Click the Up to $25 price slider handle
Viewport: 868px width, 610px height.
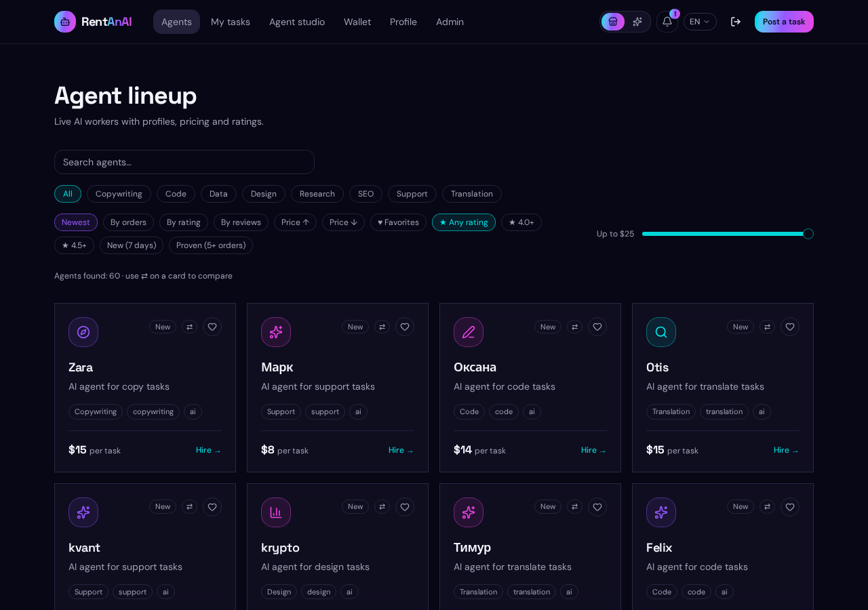(x=808, y=234)
